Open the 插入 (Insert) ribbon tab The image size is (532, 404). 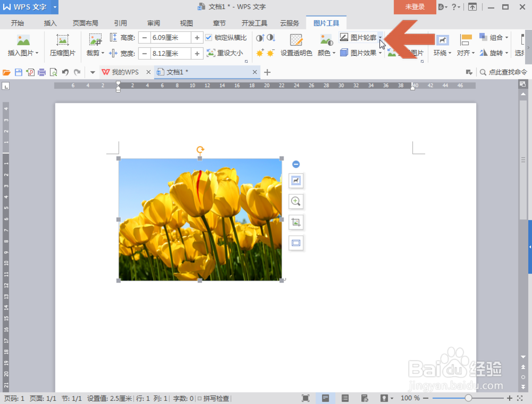(50, 23)
